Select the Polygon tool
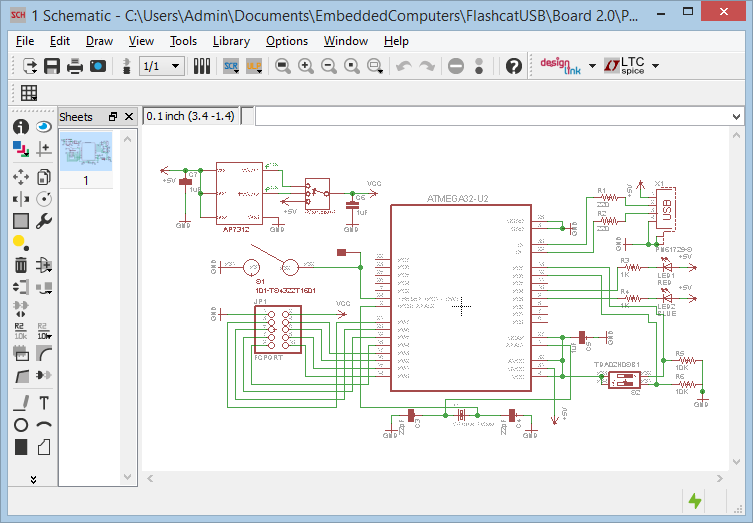Viewport: 753px width, 523px height. tap(44, 447)
